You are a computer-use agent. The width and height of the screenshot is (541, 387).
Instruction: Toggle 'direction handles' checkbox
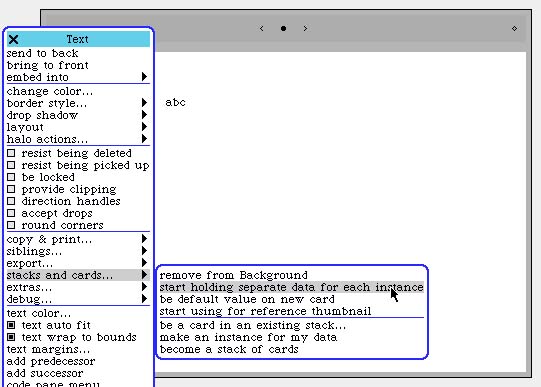point(11,201)
